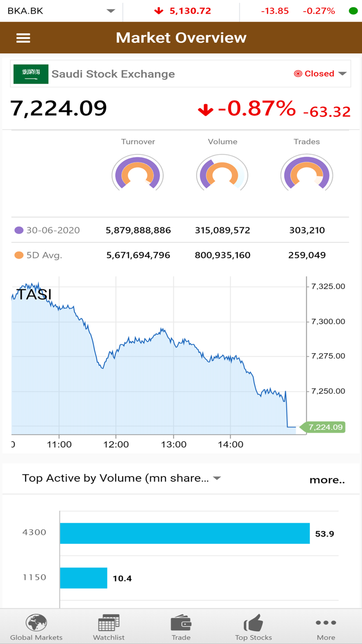Viewport: 362px width, 644px height.
Task: Open the Trade wallet icon
Action: click(x=181, y=623)
